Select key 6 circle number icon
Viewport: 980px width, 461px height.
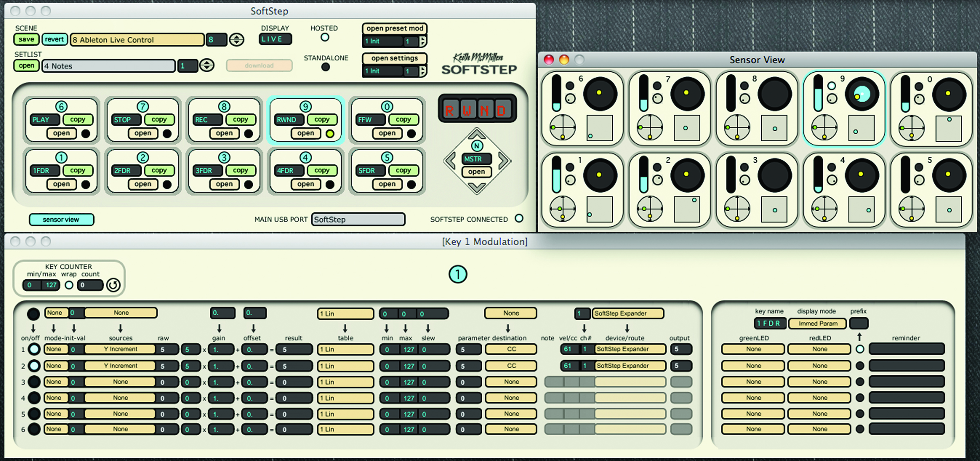click(61, 107)
